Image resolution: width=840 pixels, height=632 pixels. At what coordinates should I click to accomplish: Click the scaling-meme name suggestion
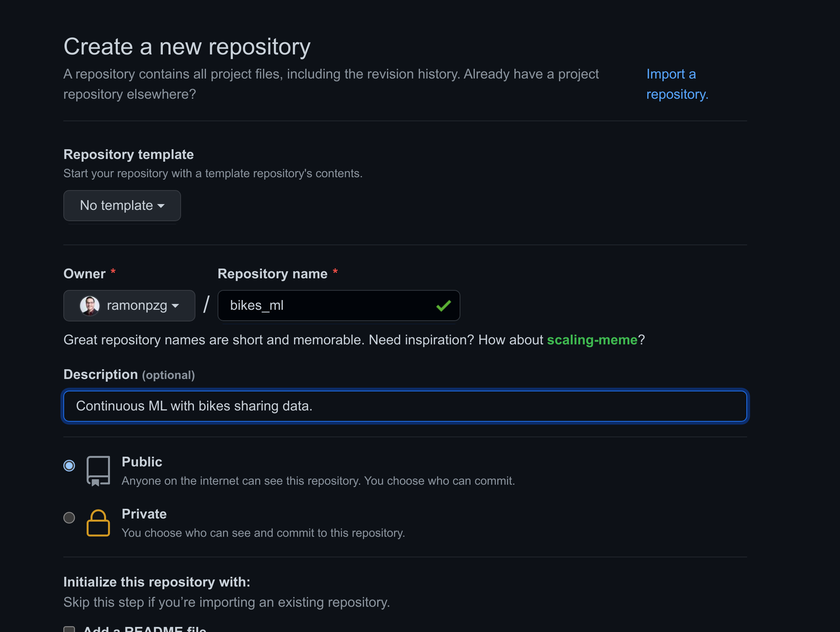pyautogui.click(x=592, y=340)
